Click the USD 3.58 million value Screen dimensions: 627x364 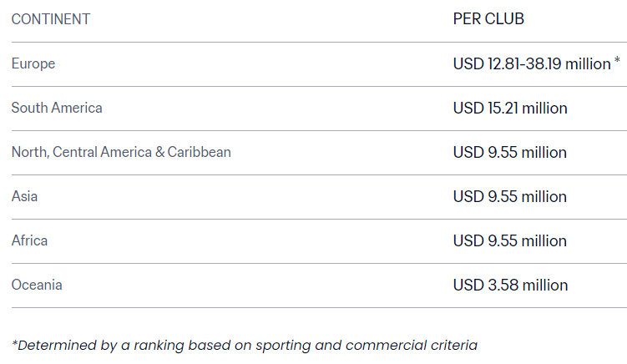510,286
